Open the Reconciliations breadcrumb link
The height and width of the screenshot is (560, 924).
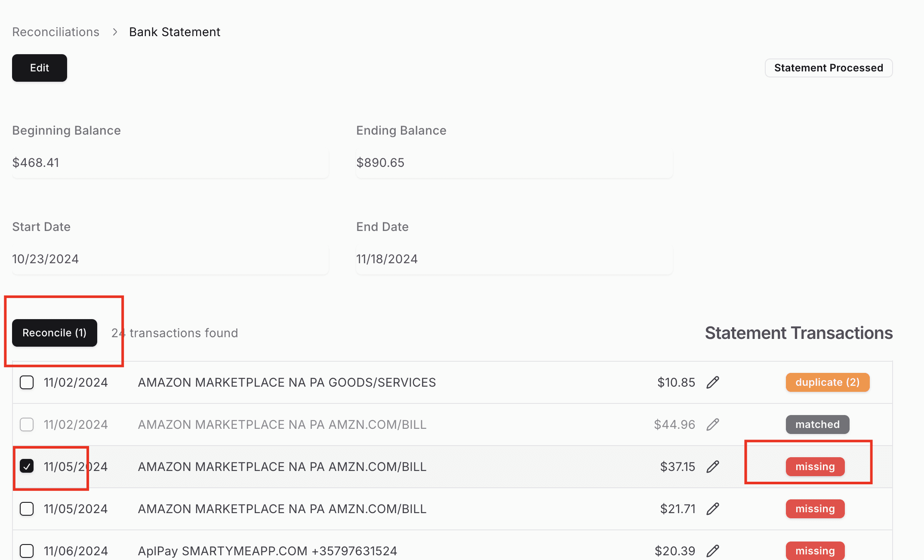point(55,31)
